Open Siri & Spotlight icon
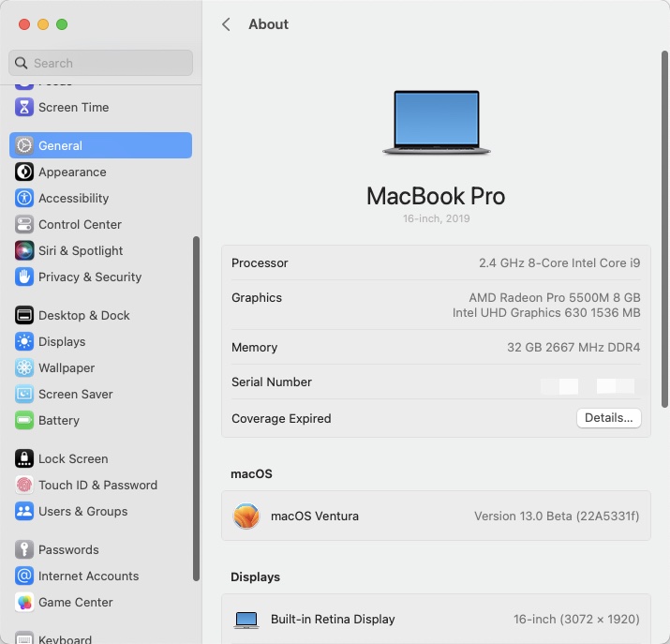The height and width of the screenshot is (644, 670). pos(24,251)
